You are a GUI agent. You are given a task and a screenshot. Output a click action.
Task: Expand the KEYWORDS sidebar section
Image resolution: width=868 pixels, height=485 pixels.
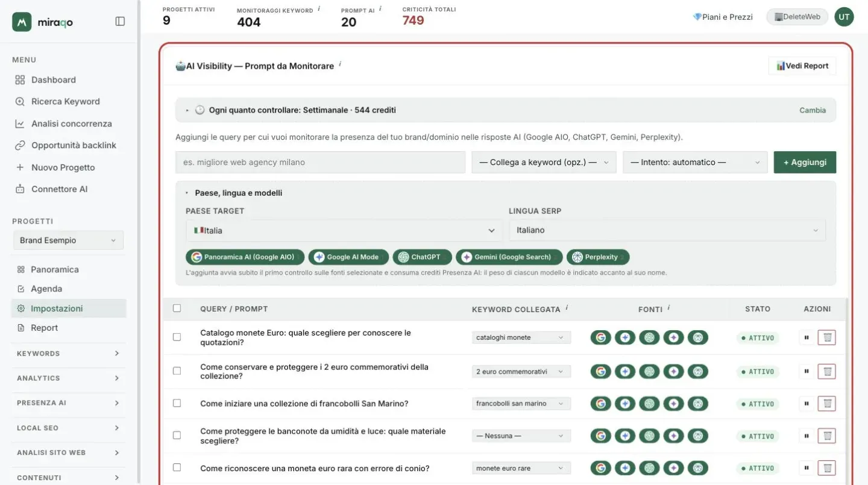68,354
